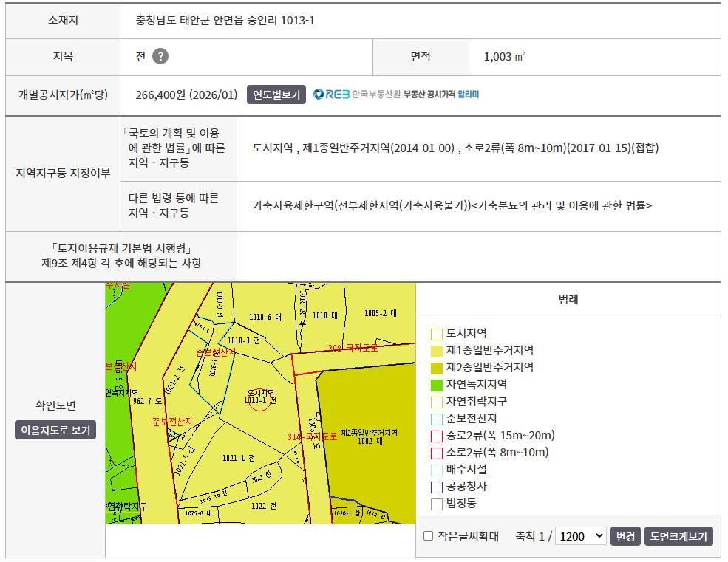728x562 pixels.
Task: Click the 공공청사 legend swatch
Action: (437, 487)
